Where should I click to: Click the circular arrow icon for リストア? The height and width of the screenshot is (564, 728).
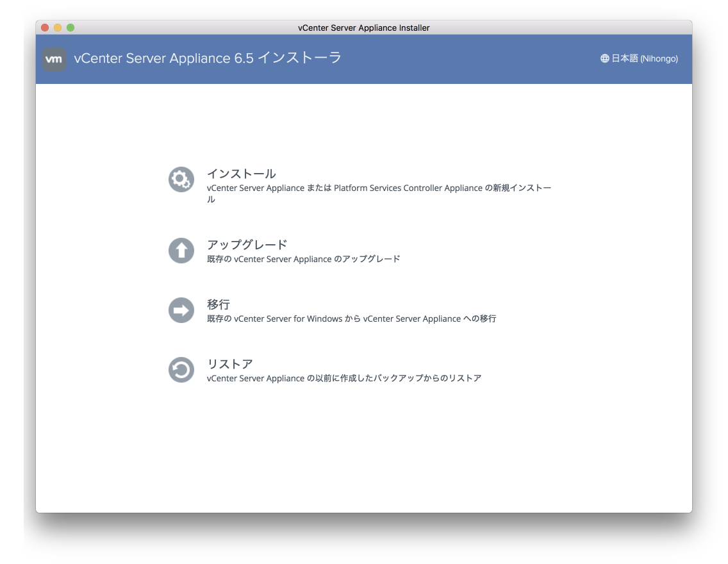point(181,370)
